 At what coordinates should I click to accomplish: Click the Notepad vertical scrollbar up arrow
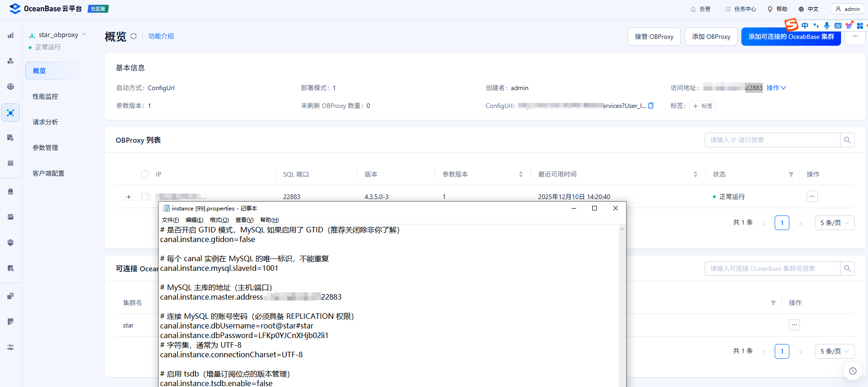622,229
